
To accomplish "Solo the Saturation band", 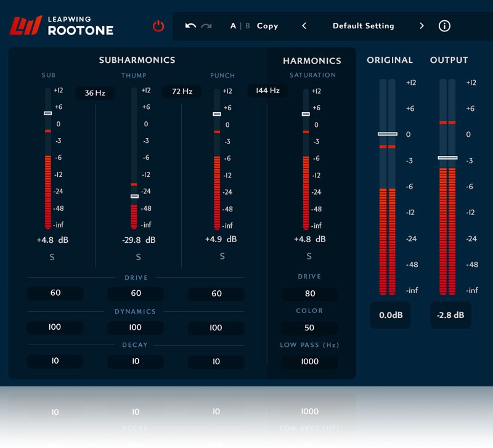I will [309, 256].
